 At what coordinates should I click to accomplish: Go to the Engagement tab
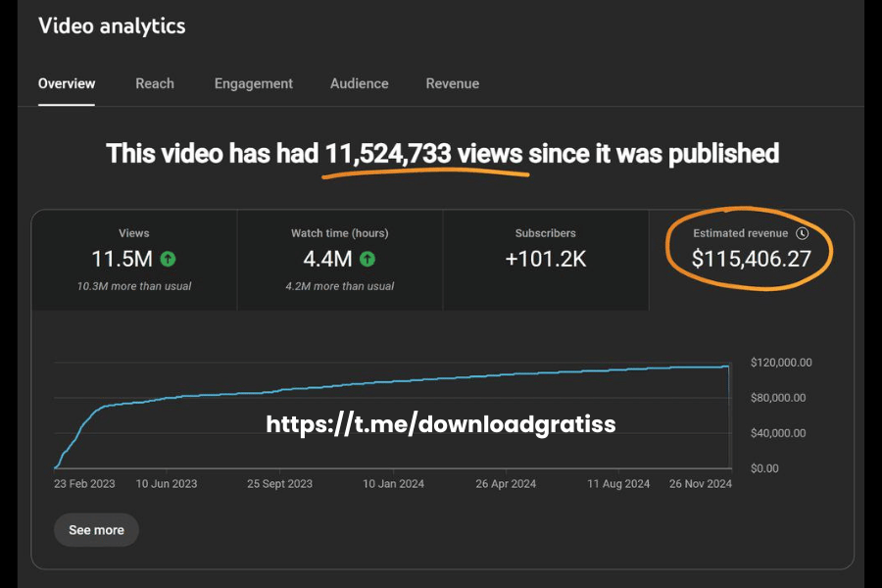(254, 83)
